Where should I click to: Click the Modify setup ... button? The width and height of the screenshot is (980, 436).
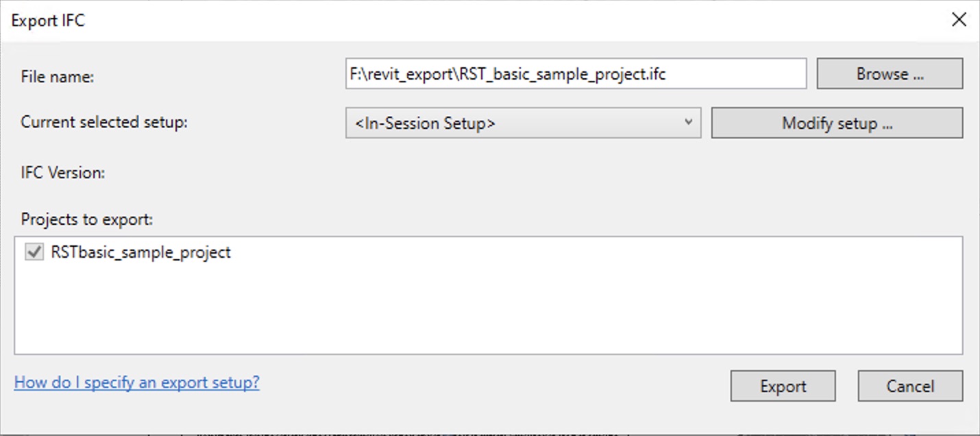[x=837, y=123]
